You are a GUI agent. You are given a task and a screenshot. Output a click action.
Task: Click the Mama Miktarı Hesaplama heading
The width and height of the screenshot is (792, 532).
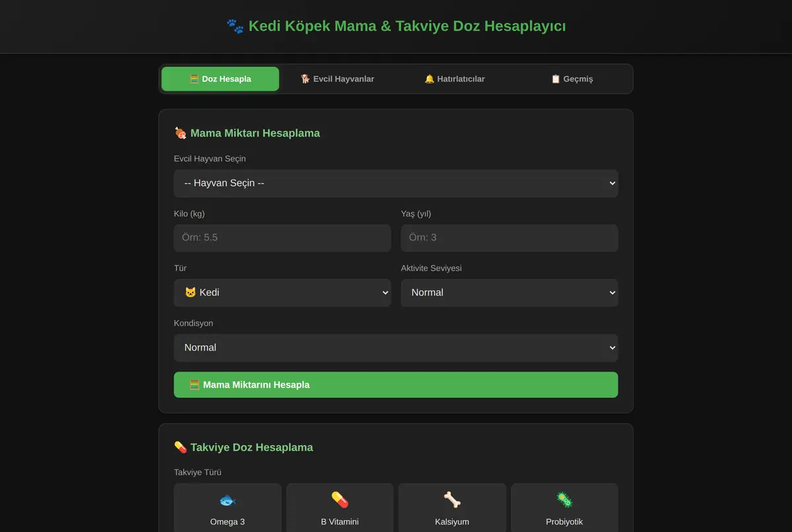click(x=247, y=133)
